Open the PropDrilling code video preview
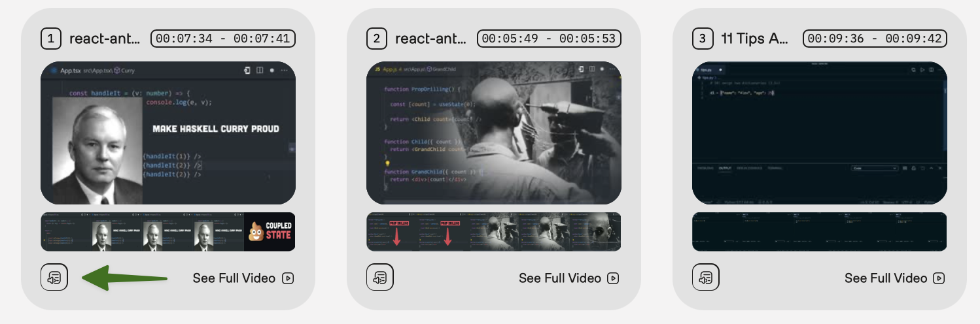 [494, 133]
